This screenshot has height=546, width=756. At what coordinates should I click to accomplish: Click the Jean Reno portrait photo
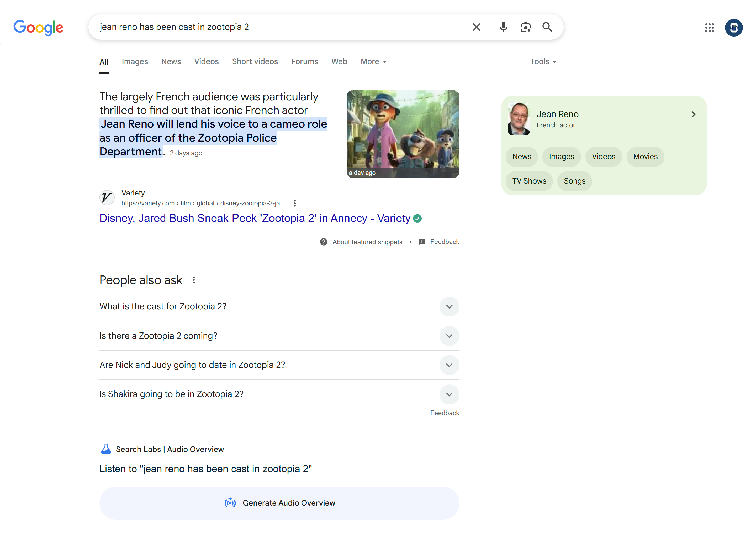[x=519, y=119]
